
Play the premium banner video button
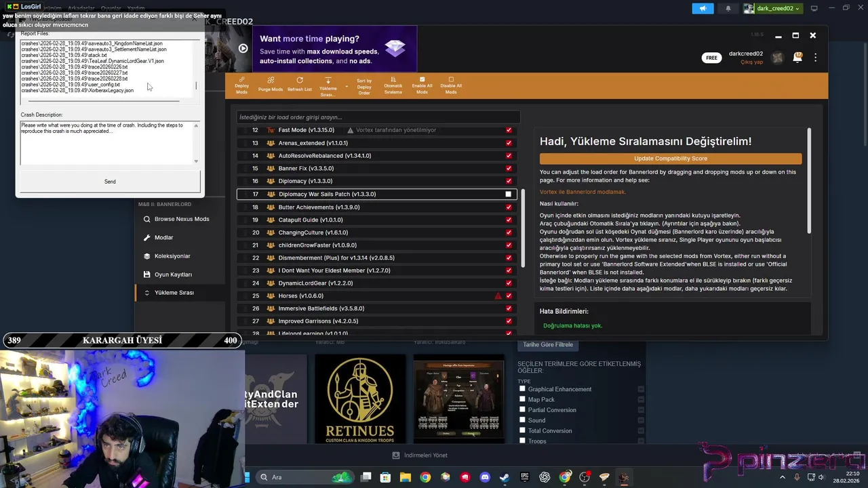[243, 48]
